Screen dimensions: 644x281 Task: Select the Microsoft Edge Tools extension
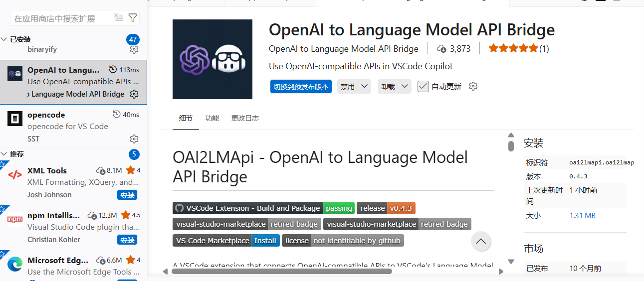[73, 265]
